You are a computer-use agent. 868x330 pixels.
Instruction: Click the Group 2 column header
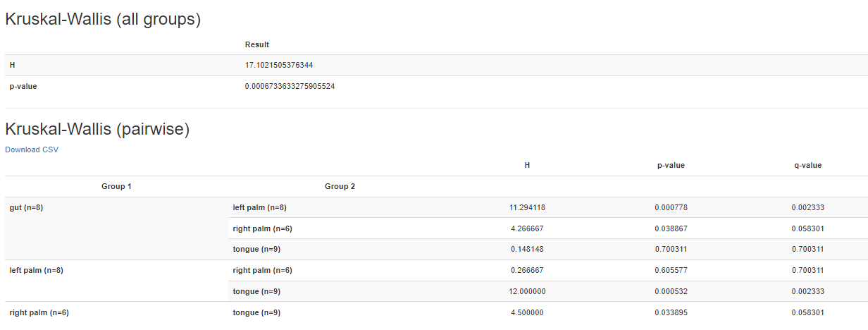[x=340, y=186]
